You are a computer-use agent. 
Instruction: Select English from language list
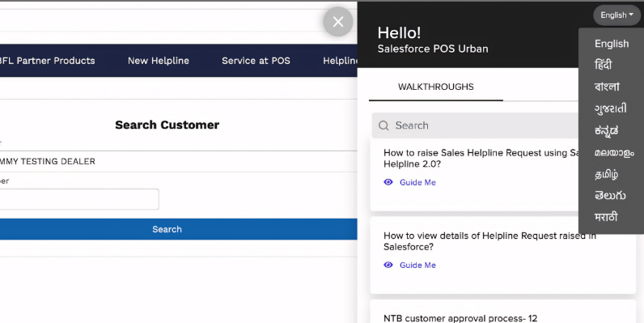tap(611, 44)
